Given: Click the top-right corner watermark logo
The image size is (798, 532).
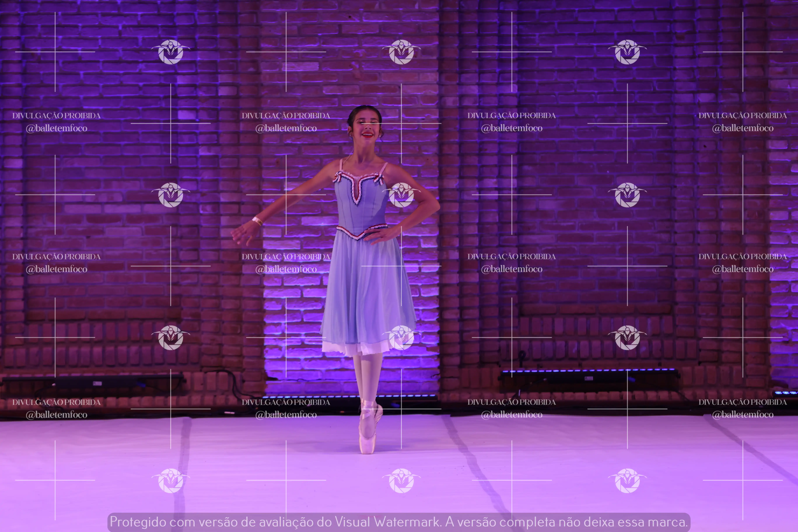Looking at the screenshot, I should pos(627,52).
